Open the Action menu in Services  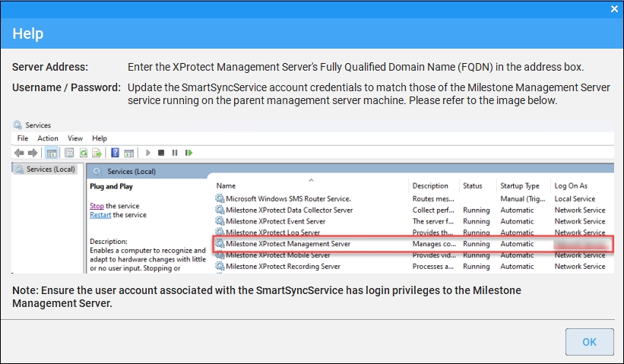tap(48, 138)
